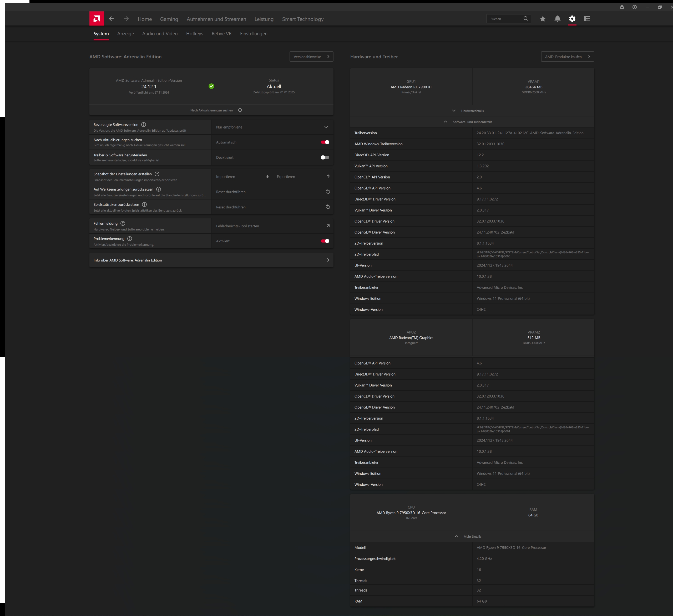Expand Hardwaredetails section
The image size is (673, 616).
tap(472, 111)
